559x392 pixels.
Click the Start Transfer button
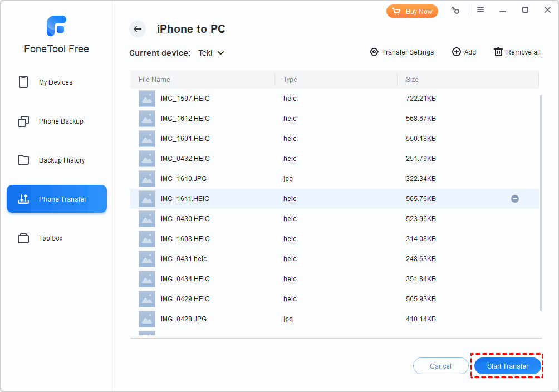(x=507, y=366)
